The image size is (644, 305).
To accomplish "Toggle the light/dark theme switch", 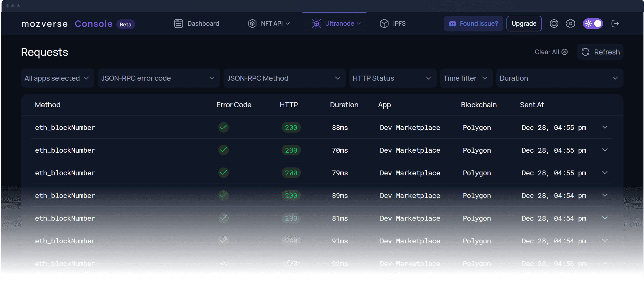I will [593, 24].
